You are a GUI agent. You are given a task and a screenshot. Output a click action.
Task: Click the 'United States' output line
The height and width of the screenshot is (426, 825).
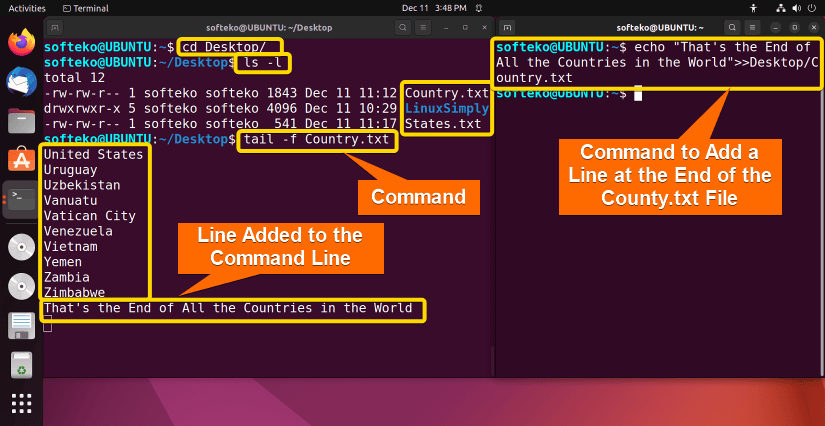pyautogui.click(x=94, y=155)
